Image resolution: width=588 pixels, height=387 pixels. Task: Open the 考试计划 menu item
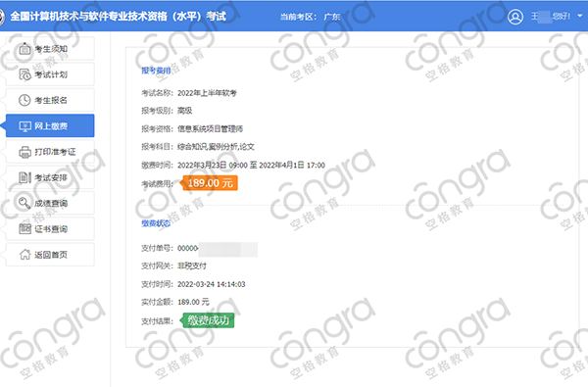[x=50, y=74]
